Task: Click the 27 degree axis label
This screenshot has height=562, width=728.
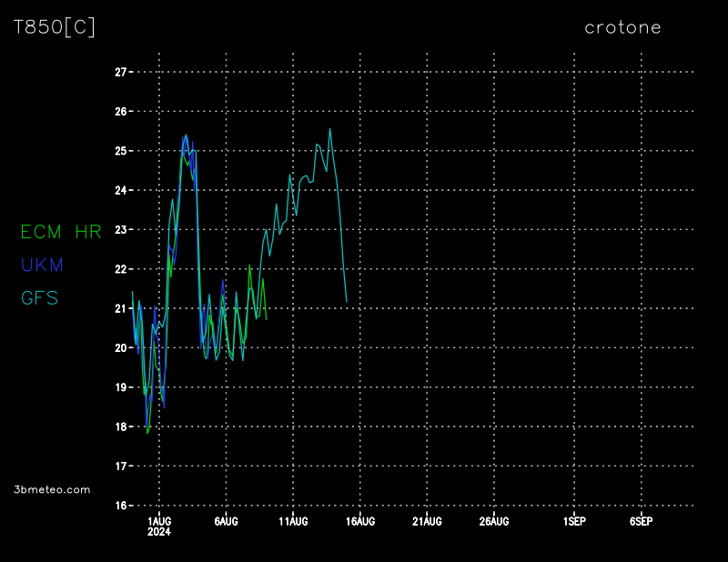Action: (120, 72)
